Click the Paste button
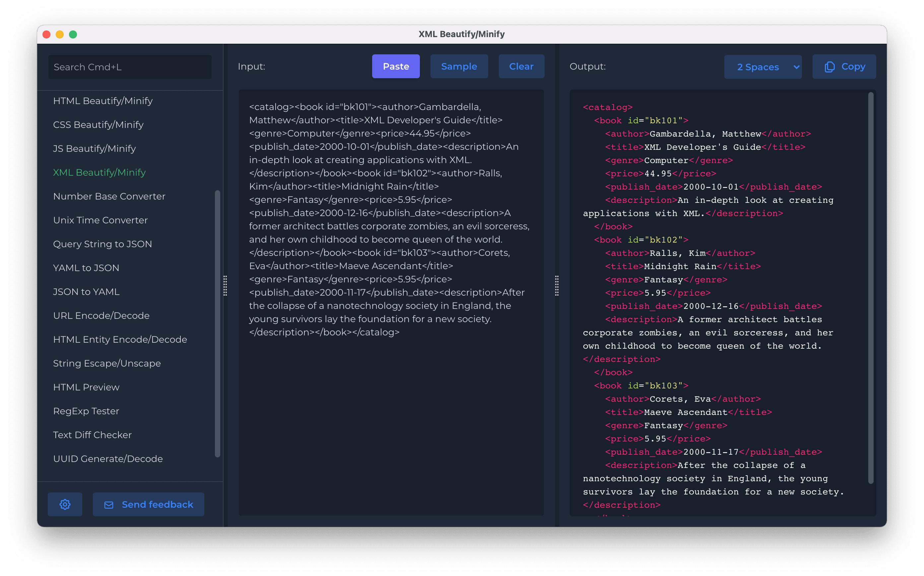924x576 pixels. point(396,66)
